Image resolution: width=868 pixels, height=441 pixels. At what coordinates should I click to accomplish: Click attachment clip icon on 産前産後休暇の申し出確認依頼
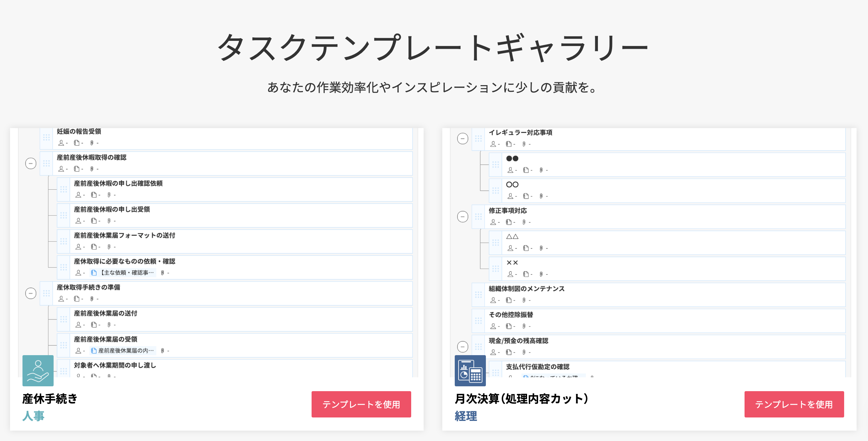tap(109, 195)
